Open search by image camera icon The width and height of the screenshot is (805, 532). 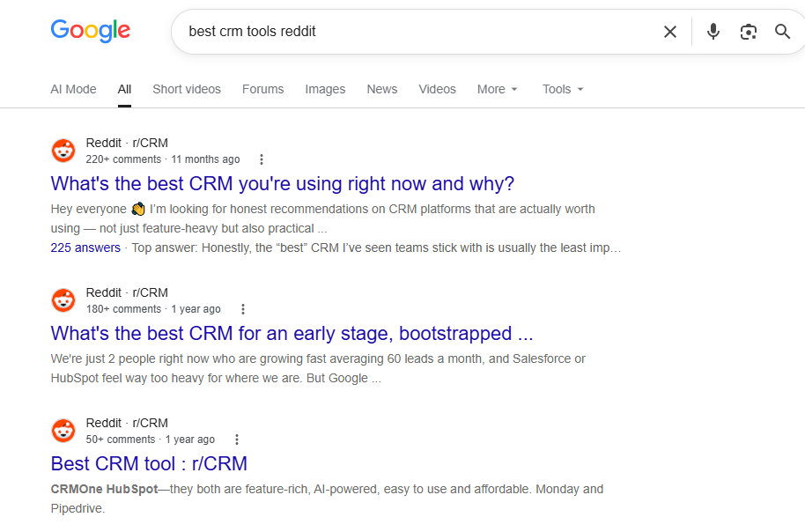(748, 32)
